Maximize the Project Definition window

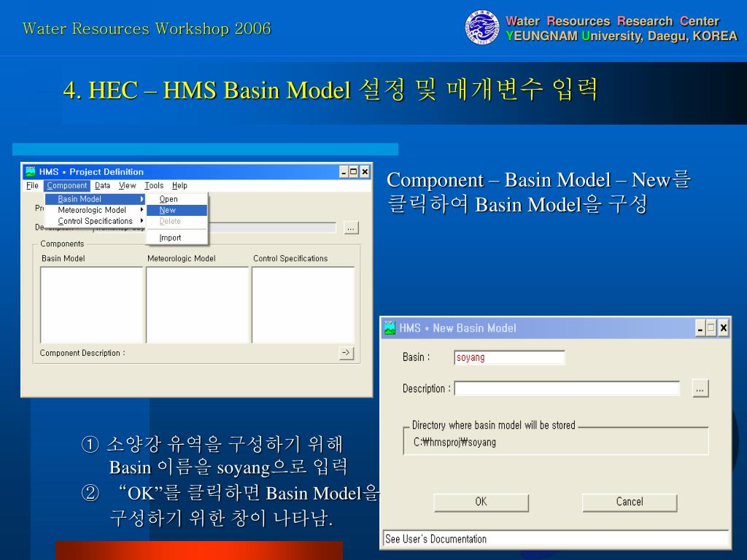(x=354, y=172)
